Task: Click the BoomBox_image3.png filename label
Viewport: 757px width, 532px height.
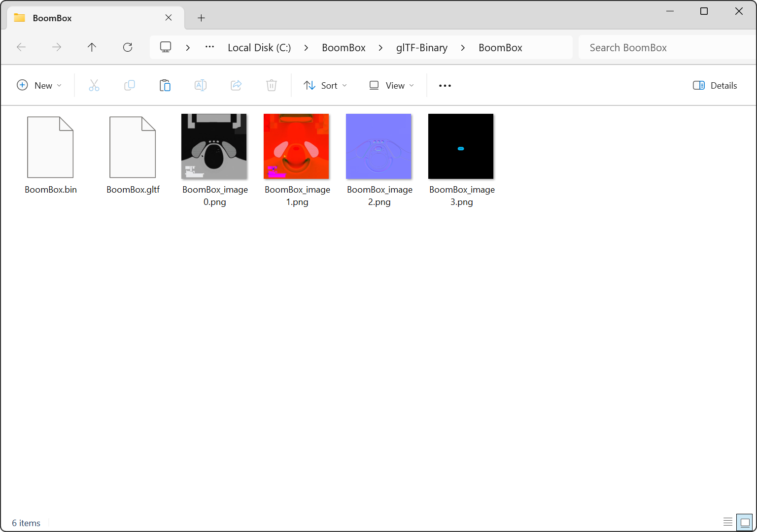Action: pyautogui.click(x=462, y=196)
